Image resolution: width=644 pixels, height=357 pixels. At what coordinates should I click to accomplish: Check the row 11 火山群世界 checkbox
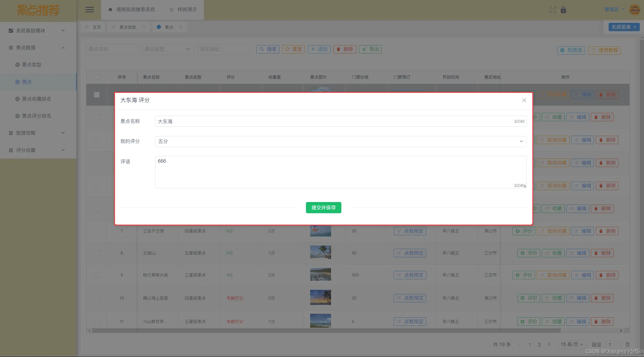click(97, 322)
